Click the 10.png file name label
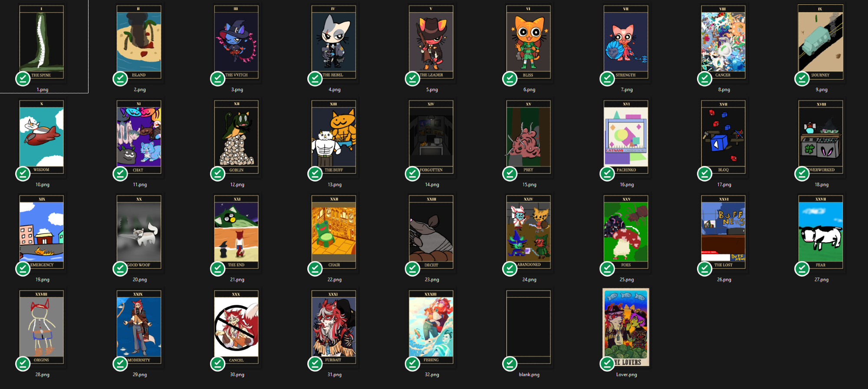The image size is (868, 389). pyautogui.click(x=43, y=185)
